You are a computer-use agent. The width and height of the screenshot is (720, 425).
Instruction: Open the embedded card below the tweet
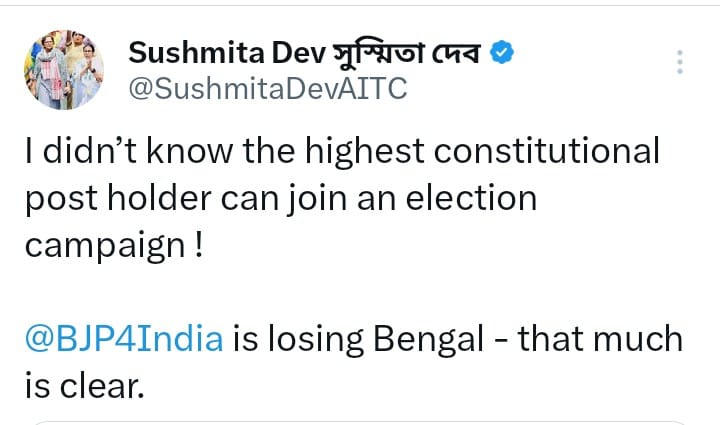[360, 420]
